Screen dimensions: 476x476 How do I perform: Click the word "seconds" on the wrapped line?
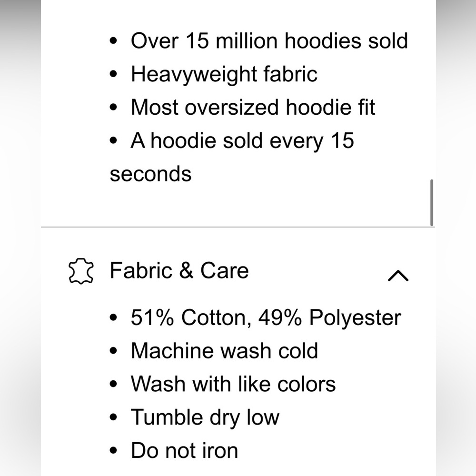[x=150, y=174]
